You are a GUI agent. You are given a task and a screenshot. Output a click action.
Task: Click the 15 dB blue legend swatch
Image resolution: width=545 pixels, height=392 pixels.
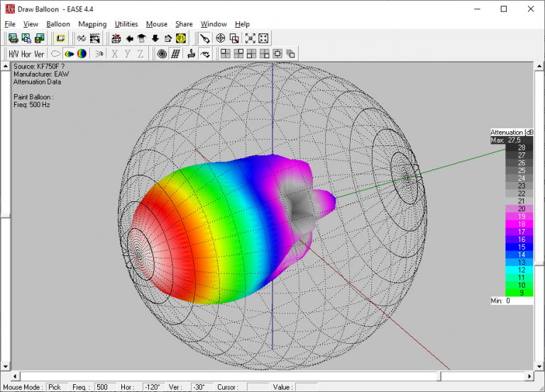click(x=519, y=247)
